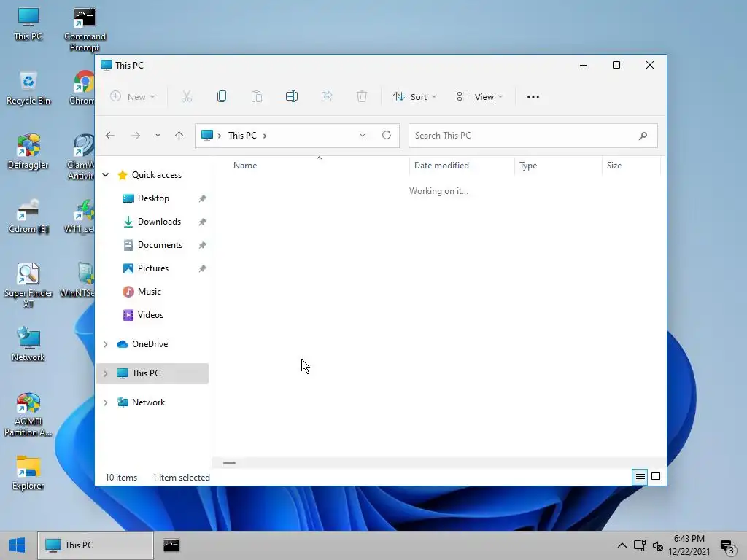
Task: Select the Recycle Bin desktop icon
Action: (28, 88)
